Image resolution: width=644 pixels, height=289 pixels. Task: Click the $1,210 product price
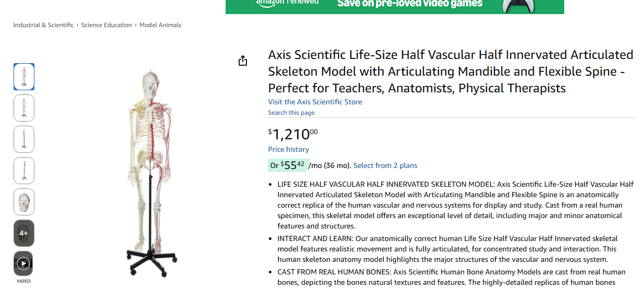pos(293,135)
